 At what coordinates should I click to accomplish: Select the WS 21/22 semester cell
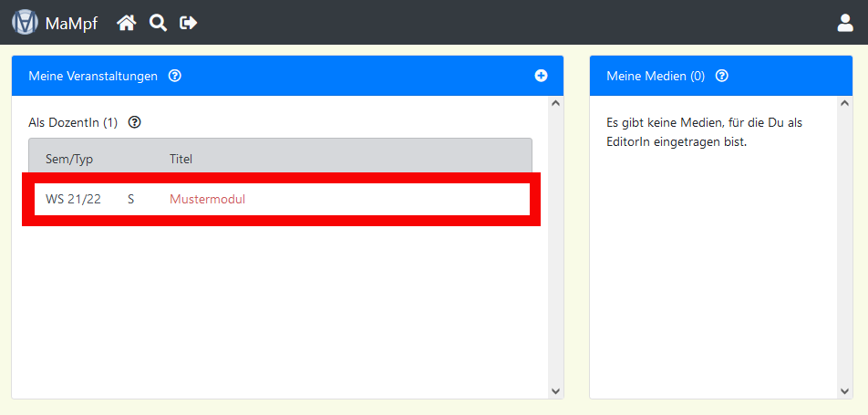click(x=73, y=199)
